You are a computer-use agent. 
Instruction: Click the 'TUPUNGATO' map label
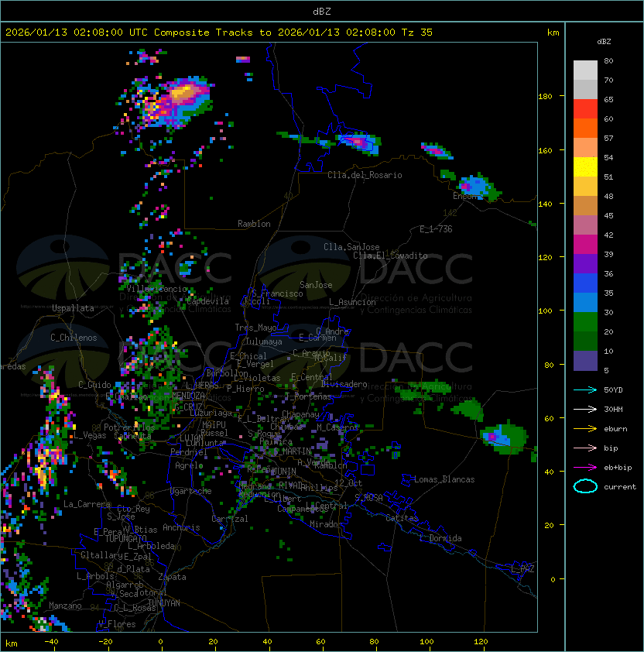tap(125, 538)
